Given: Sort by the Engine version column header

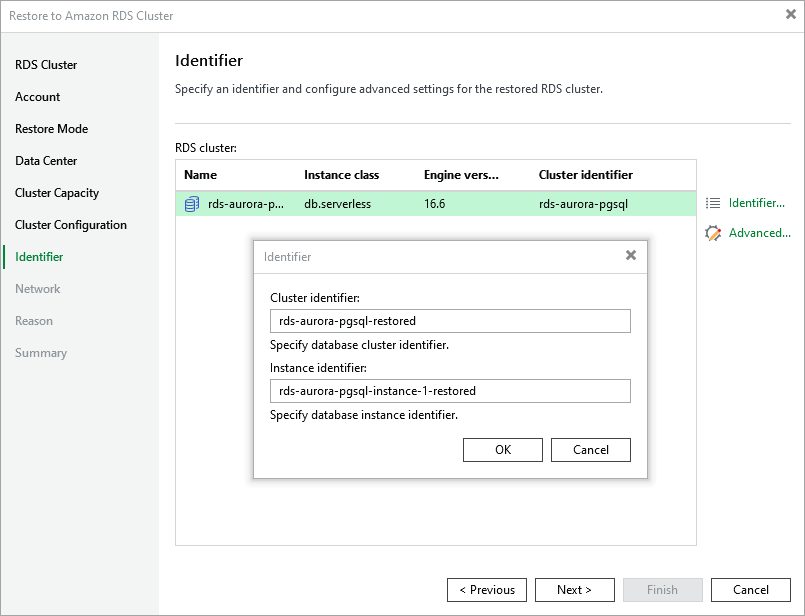Looking at the screenshot, I should pos(461,175).
